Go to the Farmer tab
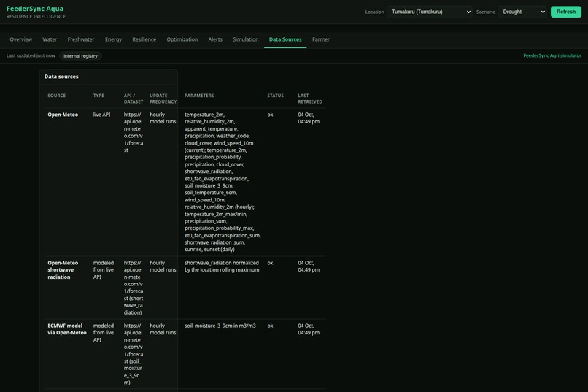Viewport: 588px width, 392px height. tap(321, 39)
